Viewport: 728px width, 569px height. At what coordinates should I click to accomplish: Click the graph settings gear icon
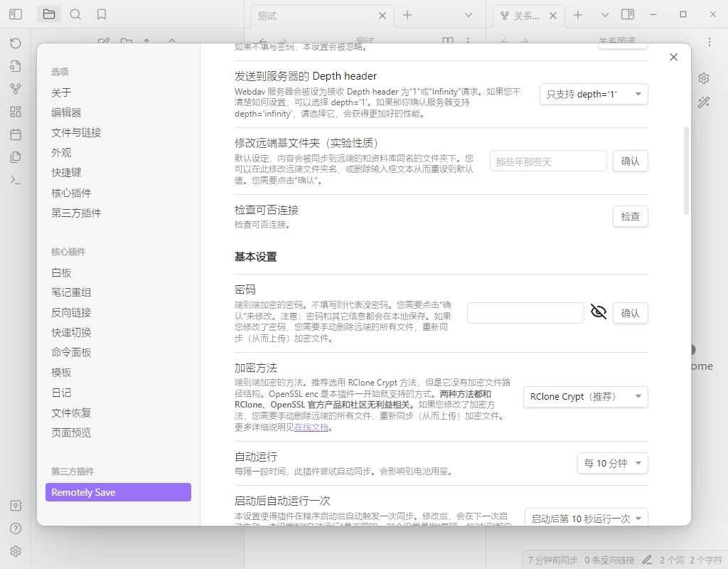click(x=704, y=78)
